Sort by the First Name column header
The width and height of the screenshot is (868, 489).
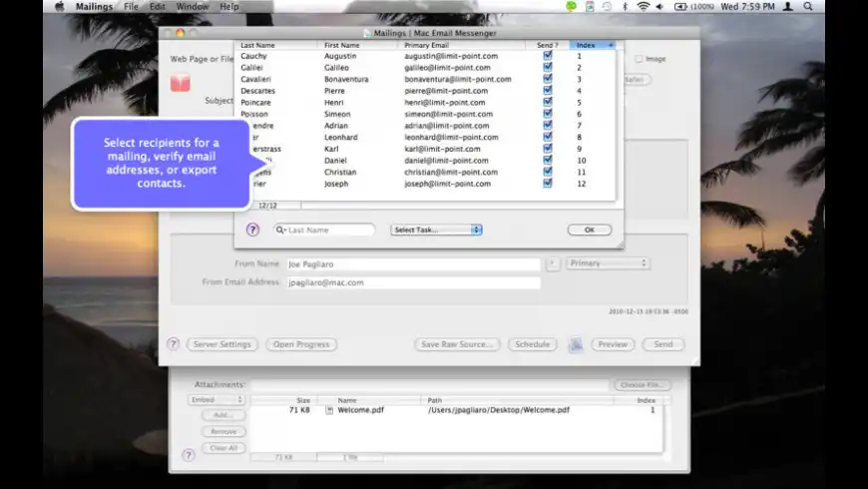pyautogui.click(x=359, y=45)
